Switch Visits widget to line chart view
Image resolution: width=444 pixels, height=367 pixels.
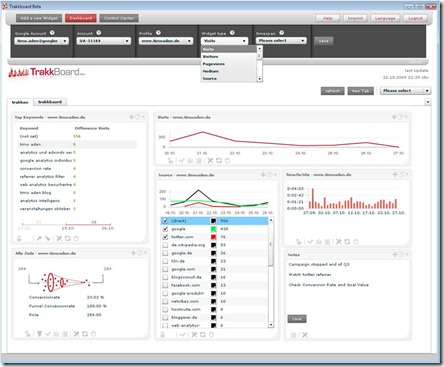pos(182,161)
